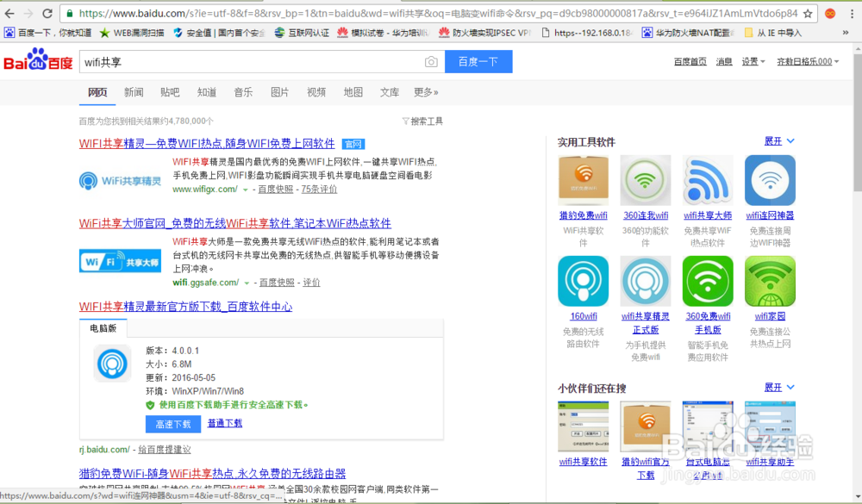862x504 pixels.
Task: Click the 百度首页 link
Action: pos(690,61)
